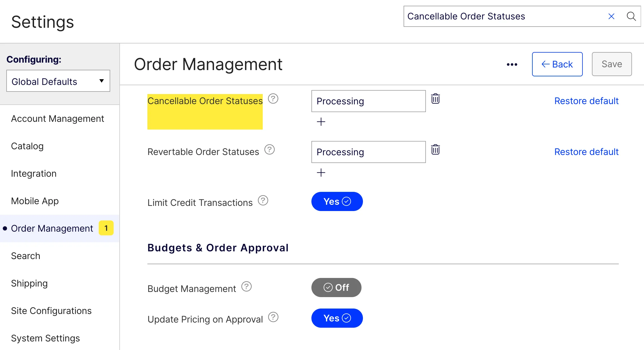The image size is (644, 350).
Task: Restore default for Revertable Order Statuses
Action: point(586,152)
